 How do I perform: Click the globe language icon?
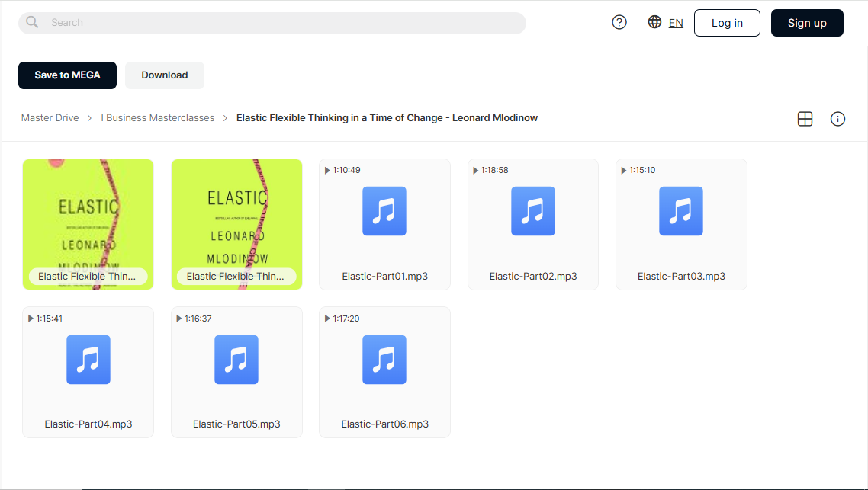pyautogui.click(x=654, y=22)
